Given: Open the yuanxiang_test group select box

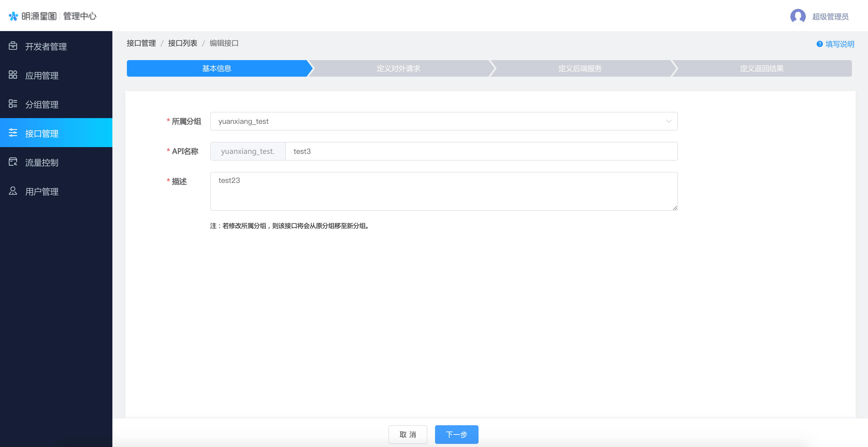Looking at the screenshot, I should (438, 121).
